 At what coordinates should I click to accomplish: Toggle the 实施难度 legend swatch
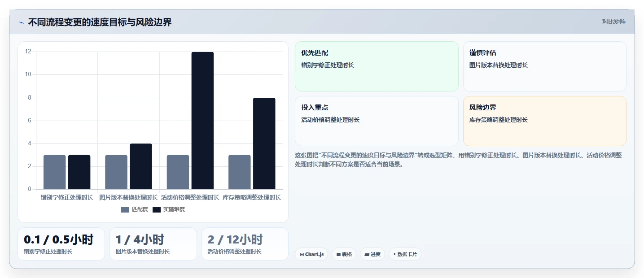(x=157, y=209)
